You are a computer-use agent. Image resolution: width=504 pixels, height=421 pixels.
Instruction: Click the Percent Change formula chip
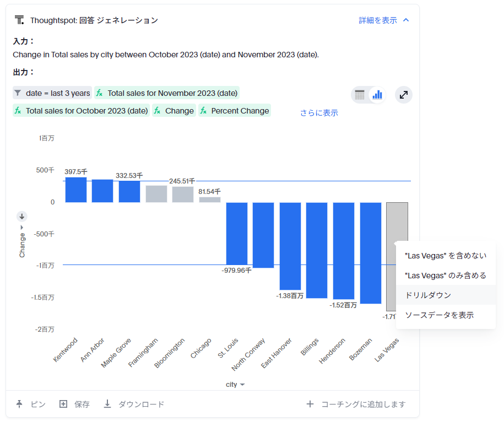[235, 111]
